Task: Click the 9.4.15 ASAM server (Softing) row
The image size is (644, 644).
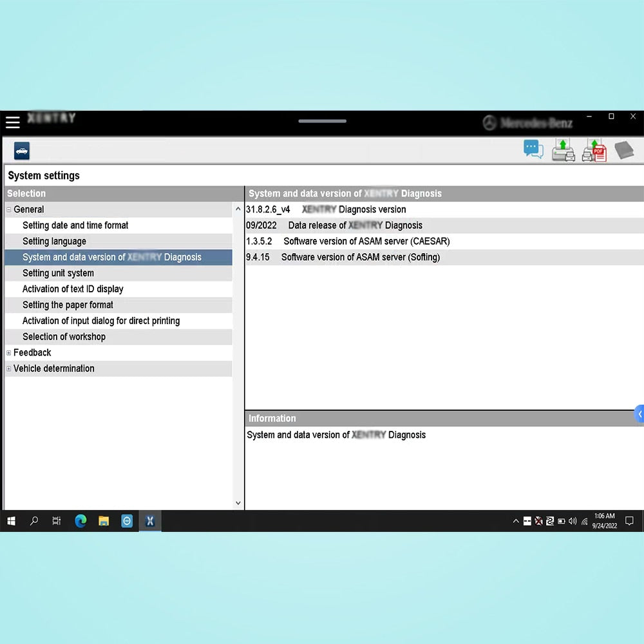Action: pos(444,257)
